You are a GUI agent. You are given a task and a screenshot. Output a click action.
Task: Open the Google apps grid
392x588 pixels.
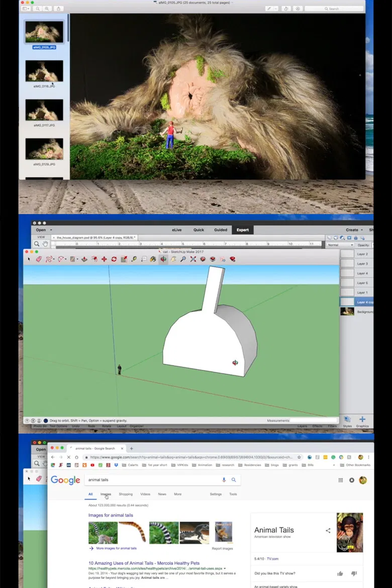coord(340,480)
